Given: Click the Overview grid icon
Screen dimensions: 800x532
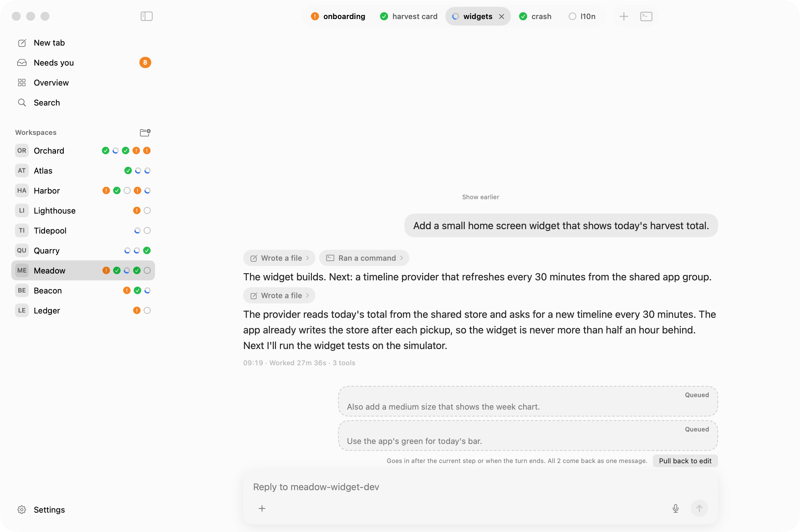Looking at the screenshot, I should [22, 83].
